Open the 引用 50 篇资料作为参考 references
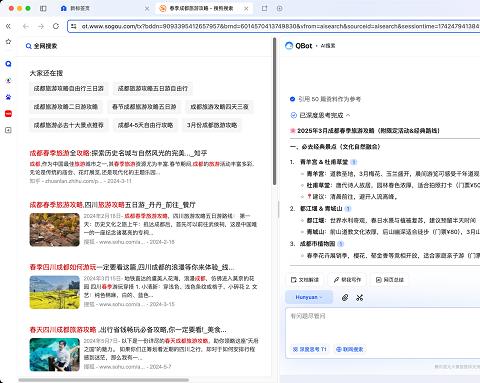480x383 pixels. pyautogui.click(x=325, y=99)
